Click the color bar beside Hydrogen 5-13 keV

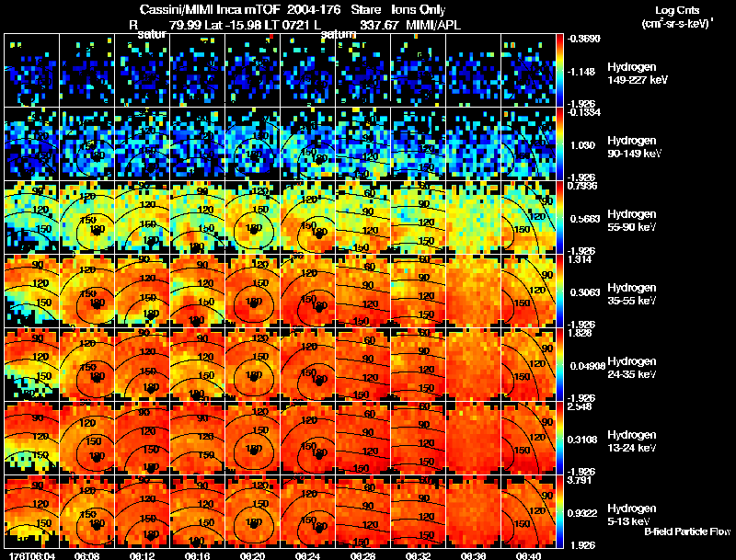coord(561,512)
